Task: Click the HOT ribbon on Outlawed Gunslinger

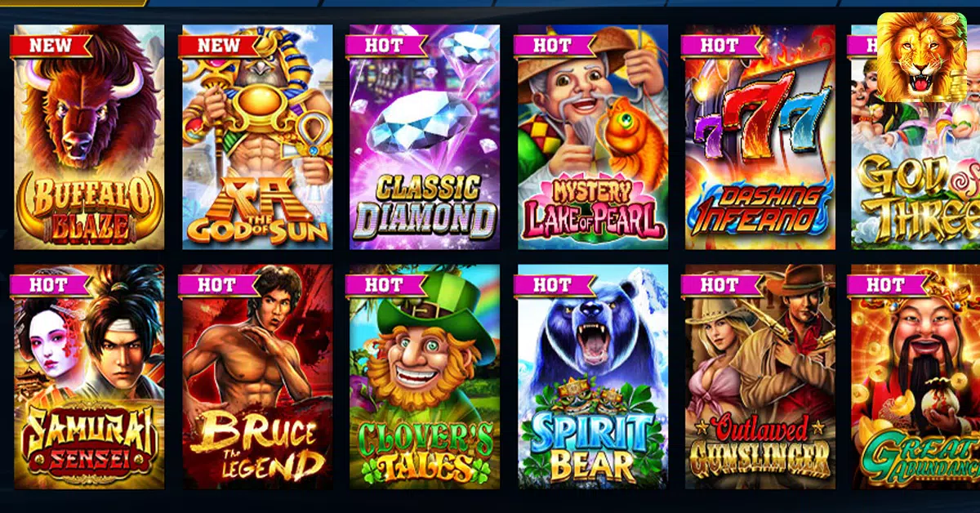Action: click(x=720, y=285)
